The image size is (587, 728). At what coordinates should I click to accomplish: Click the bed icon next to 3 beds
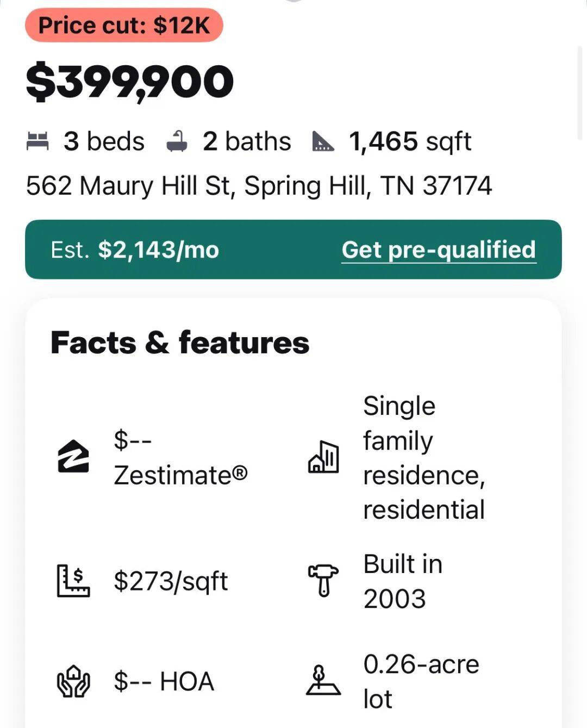click(x=38, y=141)
